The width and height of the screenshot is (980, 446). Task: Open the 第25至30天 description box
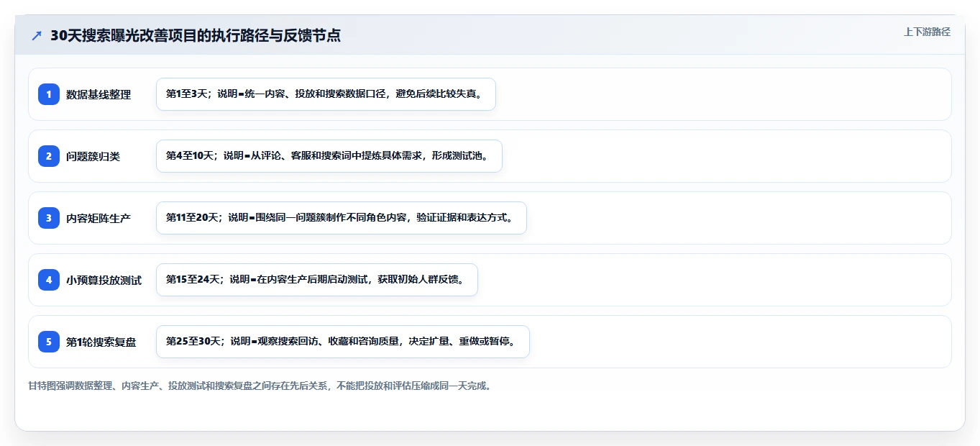(x=343, y=342)
